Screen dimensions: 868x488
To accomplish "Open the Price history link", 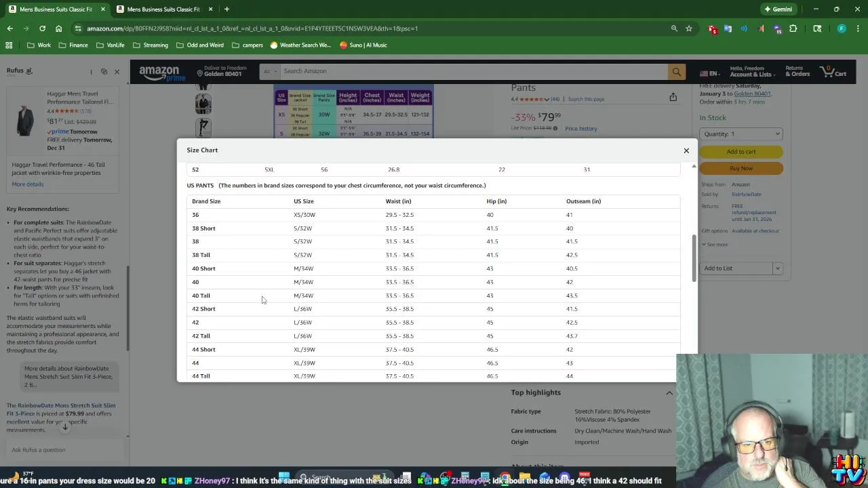I will pos(581,129).
